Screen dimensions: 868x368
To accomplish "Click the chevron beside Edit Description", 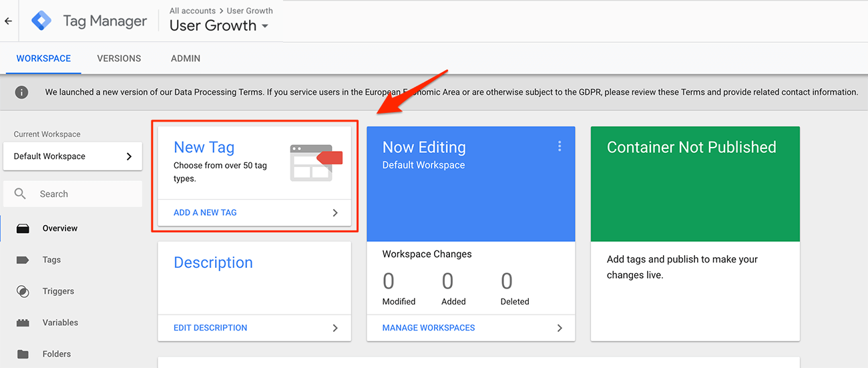I will pos(335,328).
